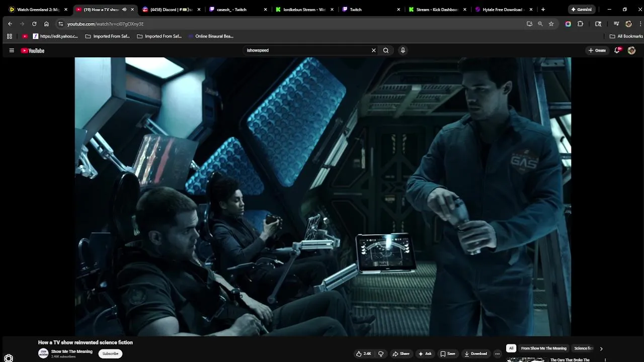Go back in browser history

pyautogui.click(x=10, y=24)
